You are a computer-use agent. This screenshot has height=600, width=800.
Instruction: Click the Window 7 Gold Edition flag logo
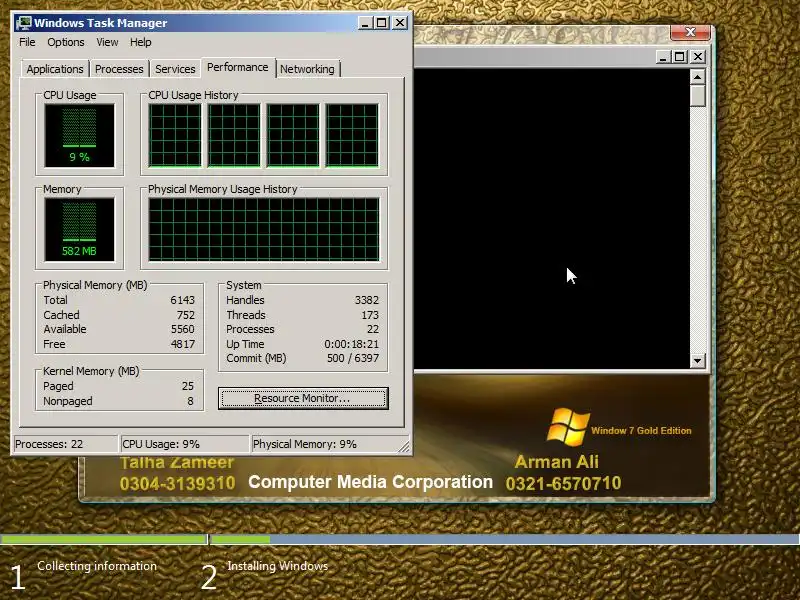point(567,425)
